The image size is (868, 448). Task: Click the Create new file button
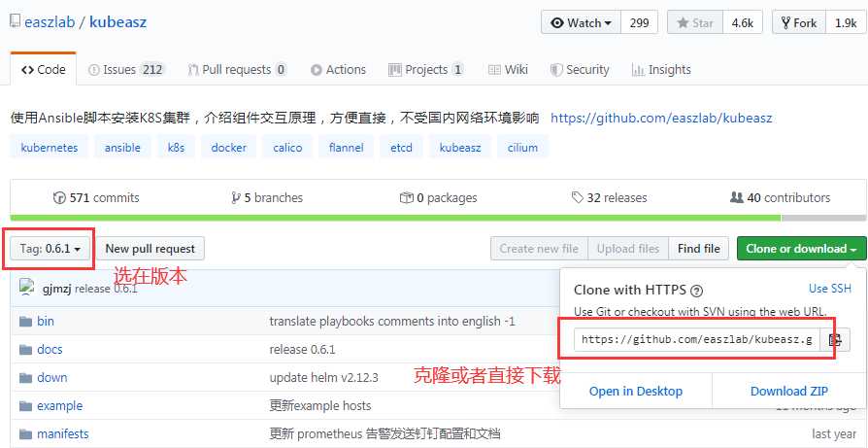click(539, 249)
